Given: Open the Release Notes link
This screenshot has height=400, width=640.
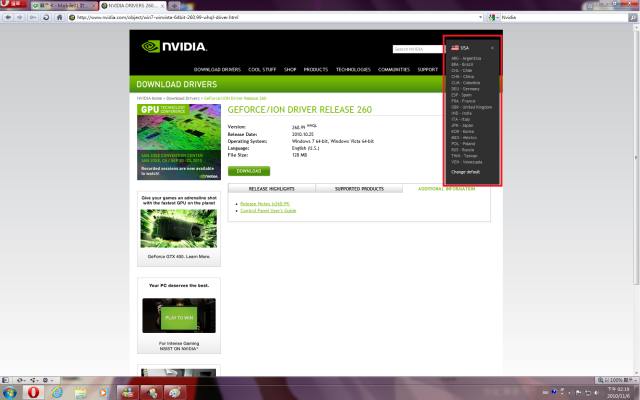Looking at the screenshot, I should (x=265, y=204).
